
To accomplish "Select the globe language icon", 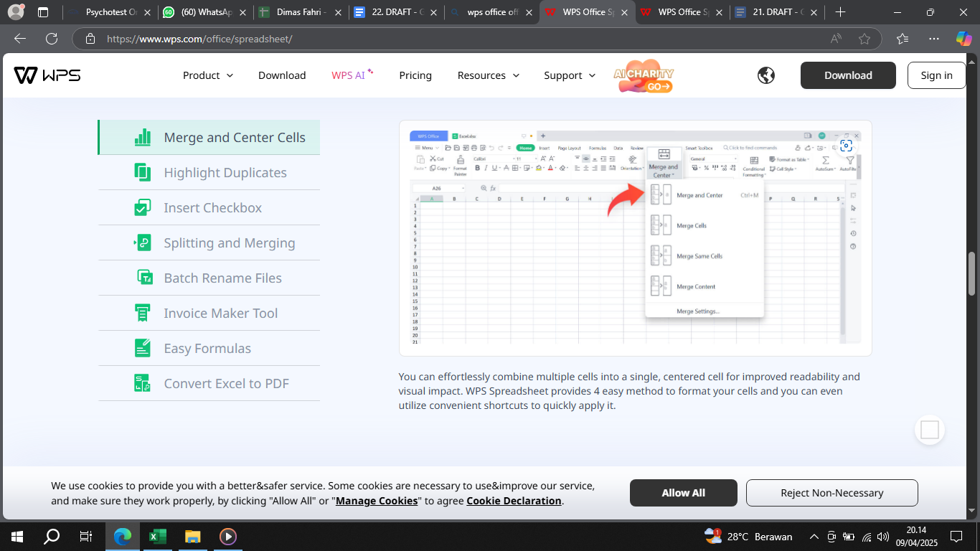I will pos(765,75).
